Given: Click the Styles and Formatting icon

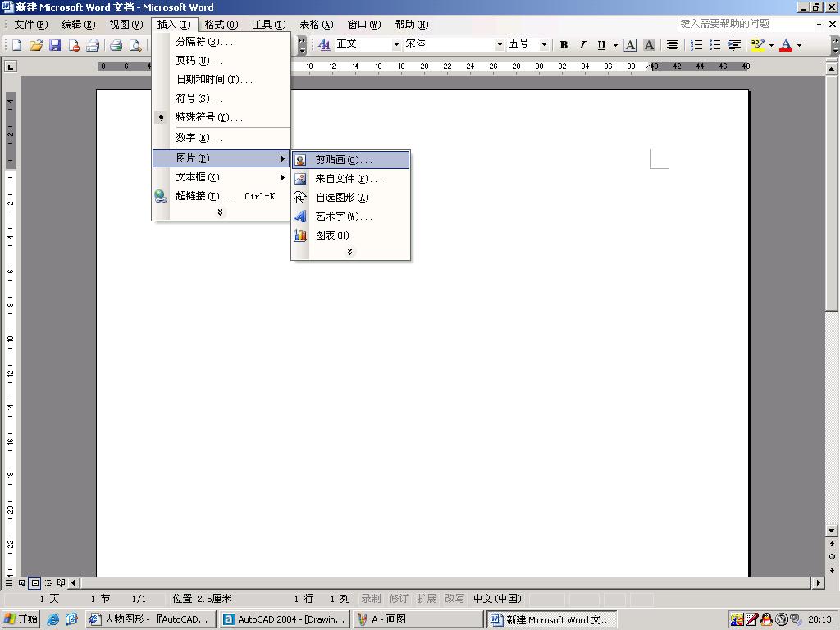Looking at the screenshot, I should click(x=324, y=45).
